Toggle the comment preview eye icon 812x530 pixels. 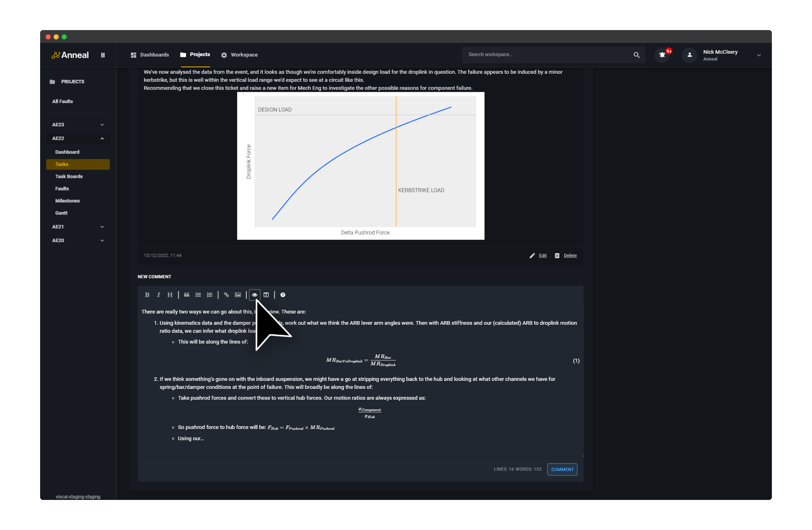coord(254,295)
